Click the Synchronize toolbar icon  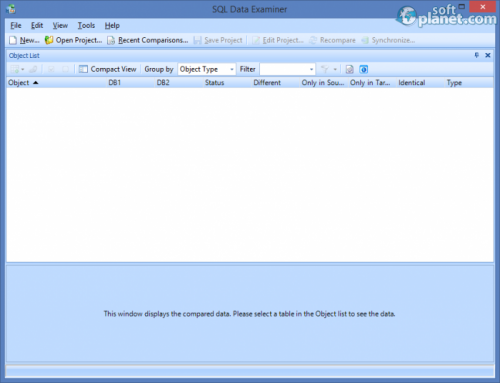tap(365, 40)
